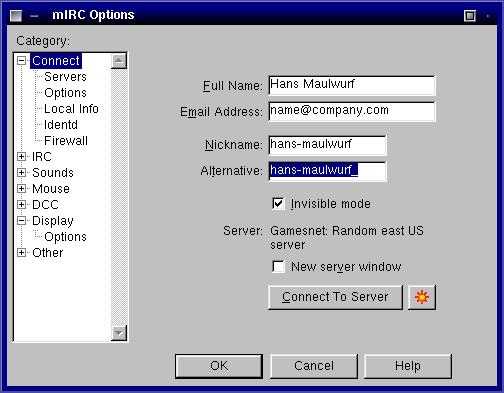The image size is (504, 393).
Task: Expand the IRC category node
Action: (21, 157)
